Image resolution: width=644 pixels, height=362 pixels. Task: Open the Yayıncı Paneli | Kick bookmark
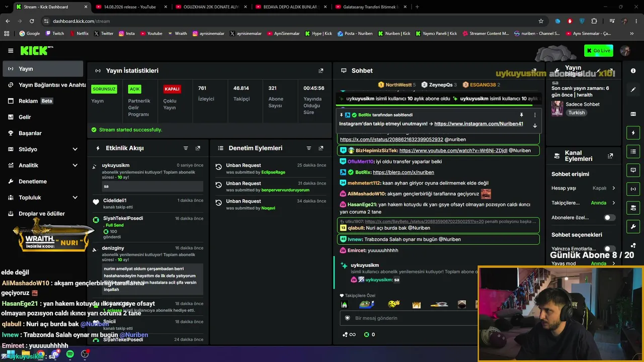click(436, 34)
